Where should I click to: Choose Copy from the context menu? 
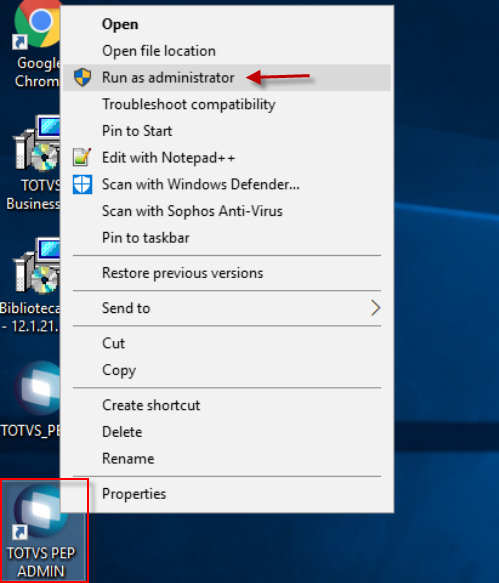pos(227,370)
